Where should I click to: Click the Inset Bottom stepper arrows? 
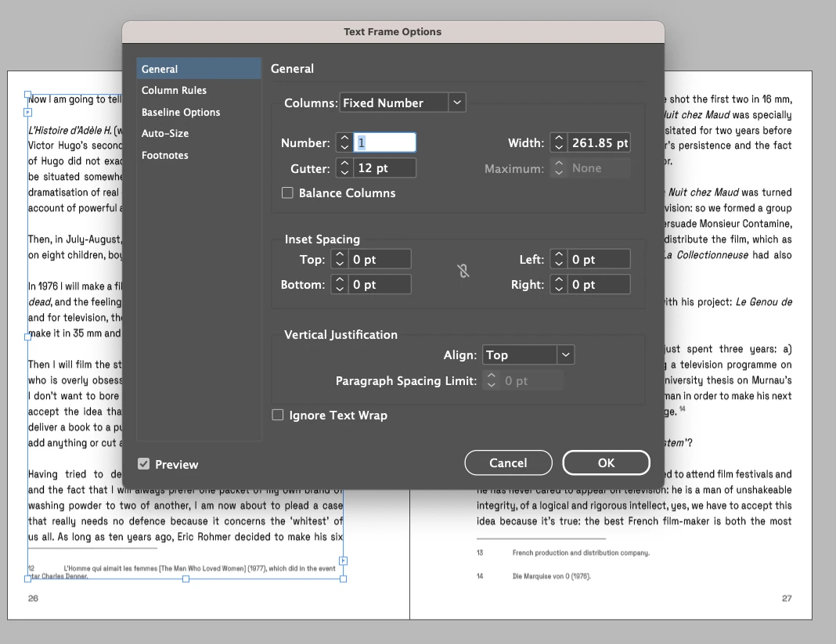pos(340,285)
